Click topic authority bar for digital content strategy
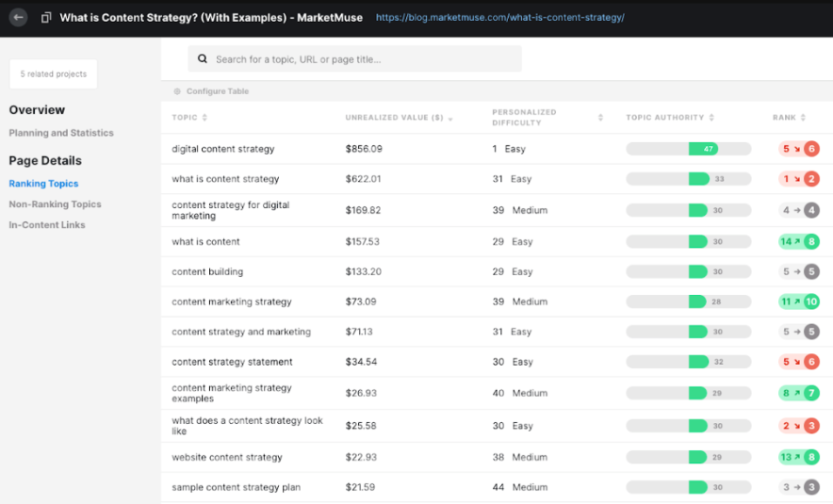 coord(688,149)
